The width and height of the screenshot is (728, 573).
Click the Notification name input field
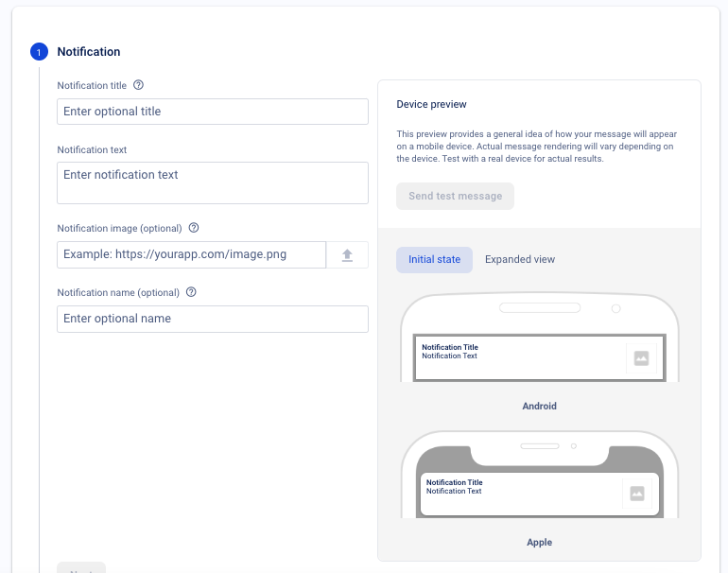(x=212, y=319)
